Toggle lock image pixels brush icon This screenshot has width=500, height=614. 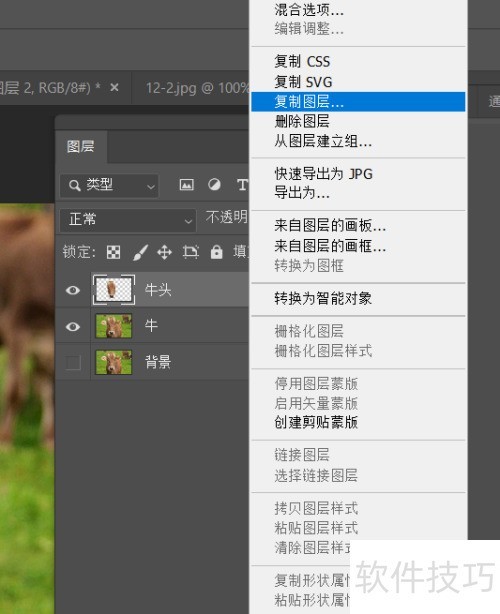coord(140,252)
